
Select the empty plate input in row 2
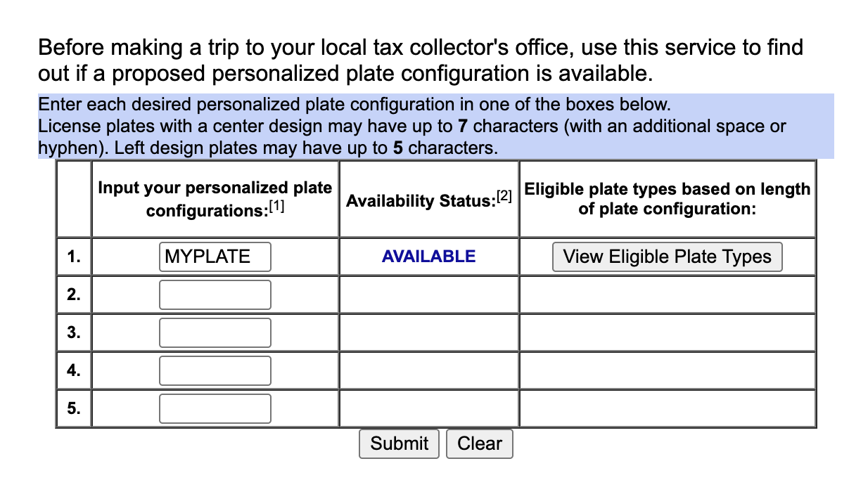(215, 294)
